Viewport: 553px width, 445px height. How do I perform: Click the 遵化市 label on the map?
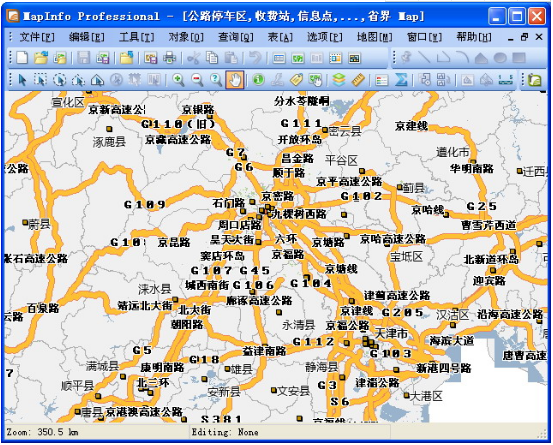tap(452, 152)
